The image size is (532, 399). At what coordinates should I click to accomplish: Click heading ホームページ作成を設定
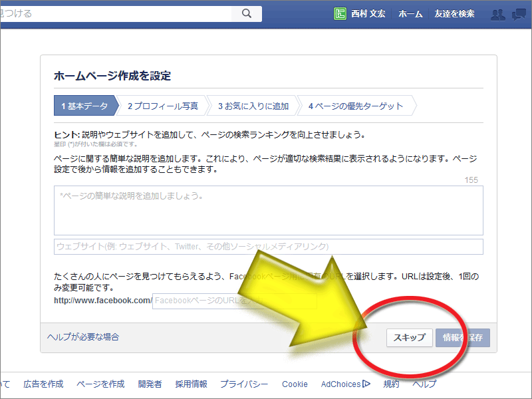[112, 75]
